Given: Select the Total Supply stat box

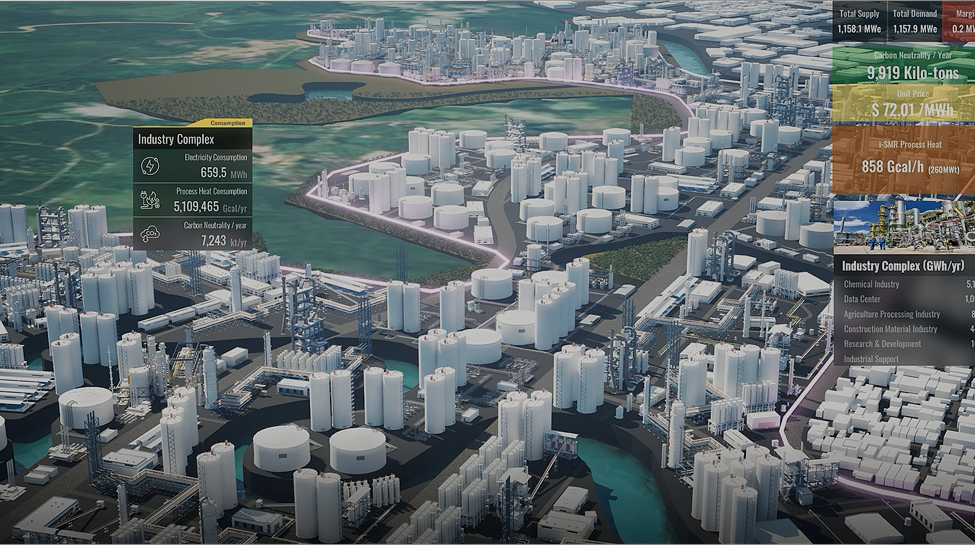Looking at the screenshot, I should tap(859, 21).
